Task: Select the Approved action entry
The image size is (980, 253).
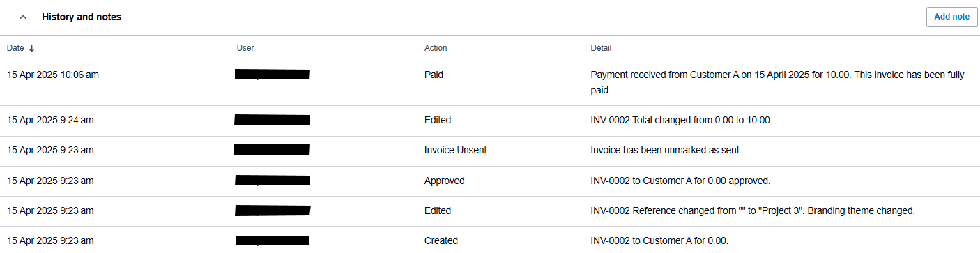Action: 444,181
